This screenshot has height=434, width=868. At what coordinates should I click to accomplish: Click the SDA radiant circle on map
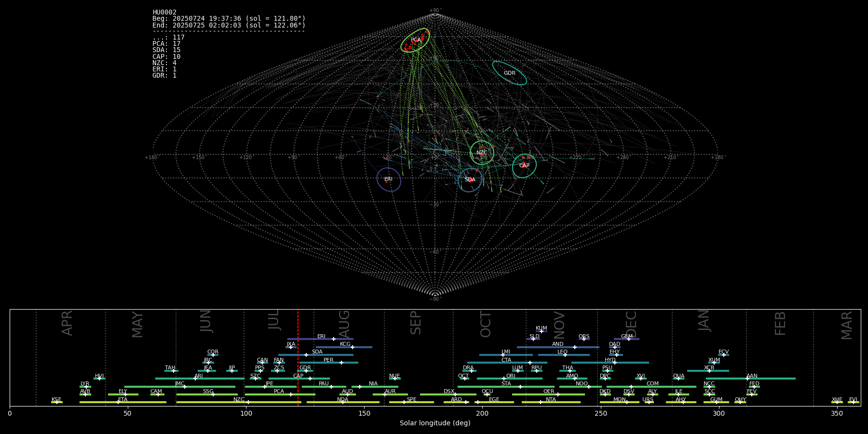click(x=470, y=180)
